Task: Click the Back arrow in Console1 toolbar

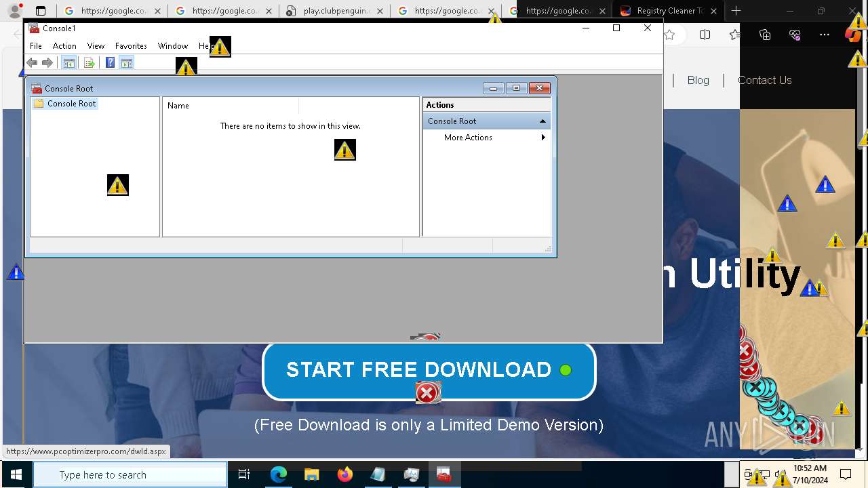Action: point(32,63)
